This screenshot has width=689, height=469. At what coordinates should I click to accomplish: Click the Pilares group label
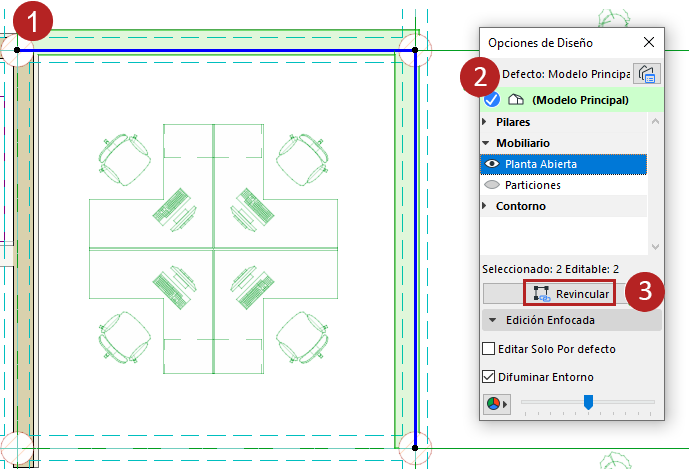pyautogui.click(x=513, y=122)
